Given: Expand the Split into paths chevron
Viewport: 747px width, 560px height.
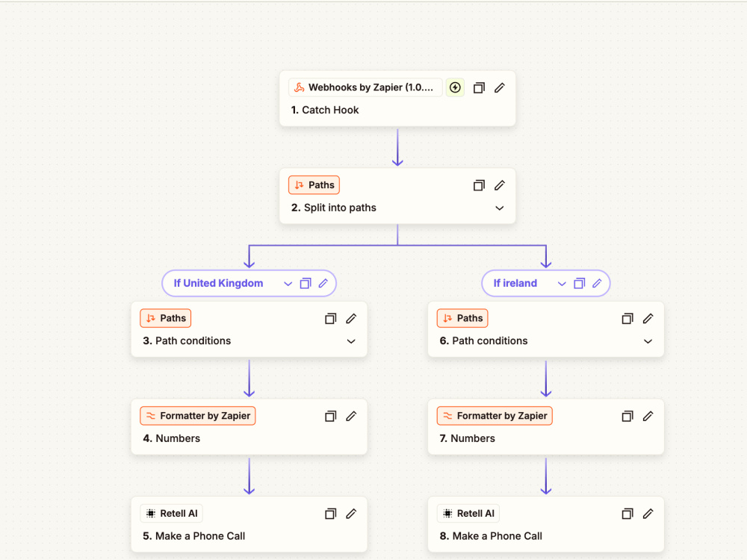Looking at the screenshot, I should pos(499,208).
